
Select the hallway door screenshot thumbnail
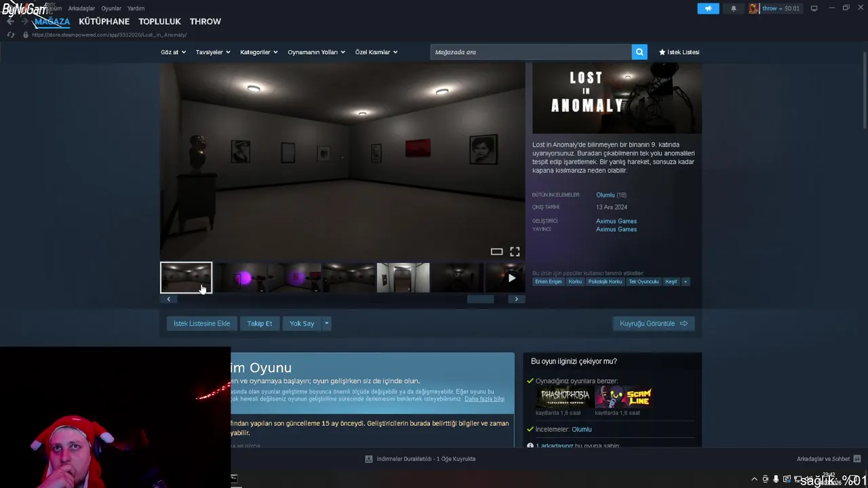coord(403,278)
